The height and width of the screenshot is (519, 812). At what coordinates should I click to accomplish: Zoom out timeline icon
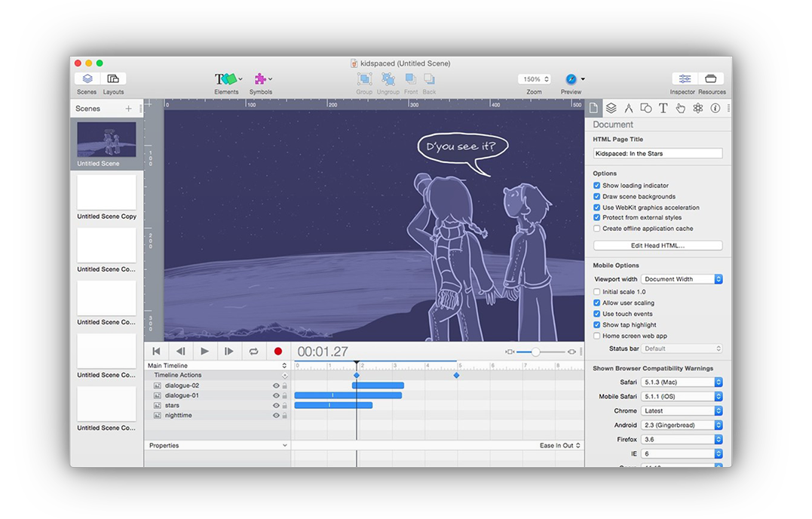point(510,352)
